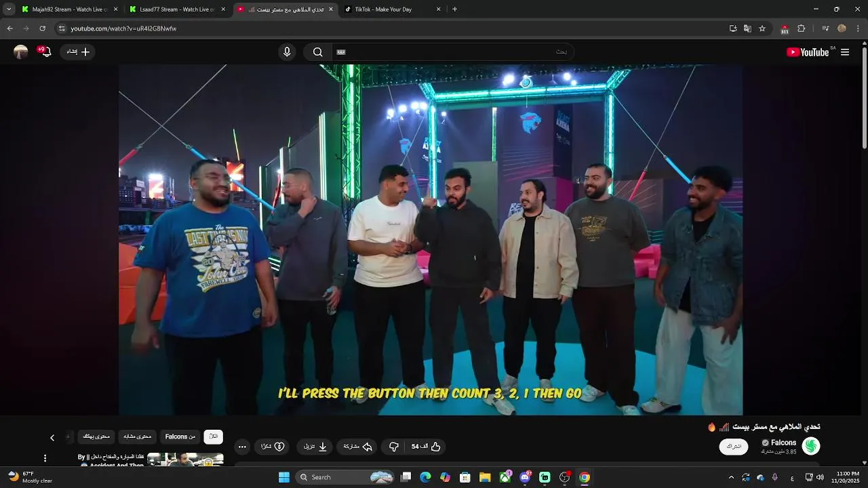Open File Explorer from taskbar
The height and width of the screenshot is (488, 868).
tap(485, 477)
